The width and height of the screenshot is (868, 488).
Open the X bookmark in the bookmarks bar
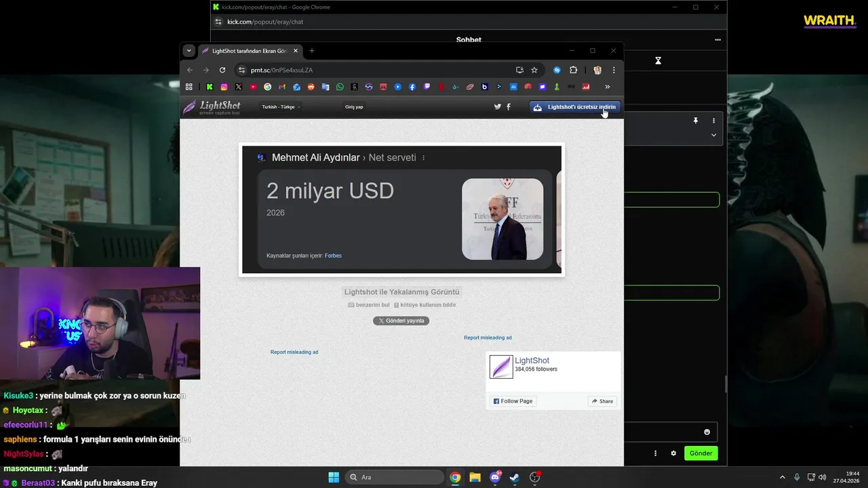(239, 87)
